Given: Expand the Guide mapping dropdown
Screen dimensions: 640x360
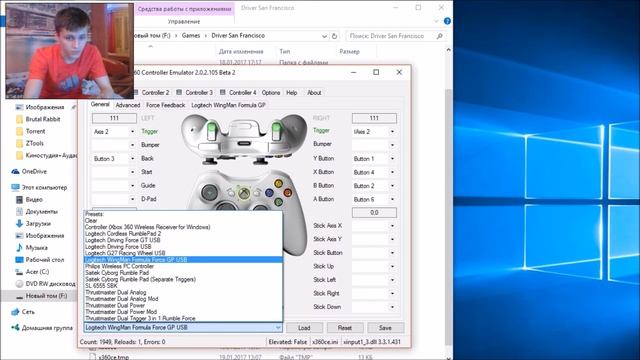Looking at the screenshot, I should (x=132, y=185).
